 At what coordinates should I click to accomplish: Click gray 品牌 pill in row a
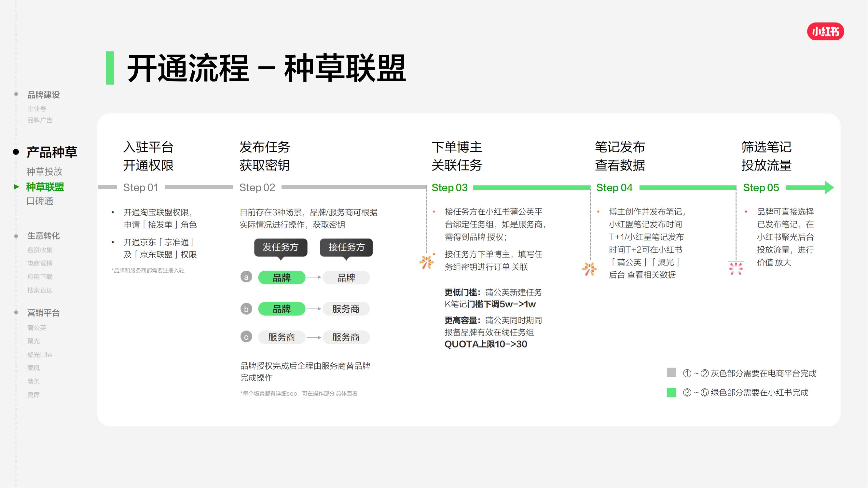[x=346, y=278]
